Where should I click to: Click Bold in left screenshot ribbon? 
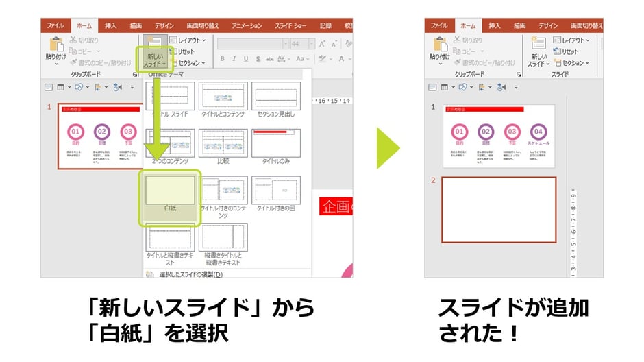[x=222, y=59]
